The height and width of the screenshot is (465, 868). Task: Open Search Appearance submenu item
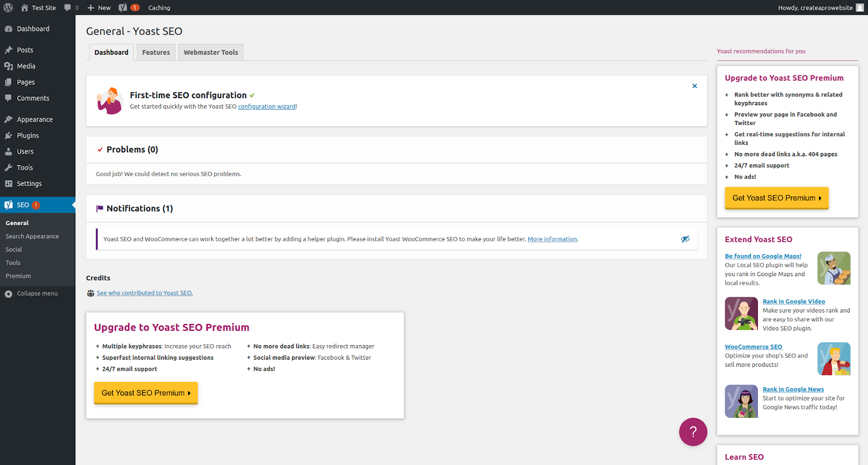[x=32, y=237]
